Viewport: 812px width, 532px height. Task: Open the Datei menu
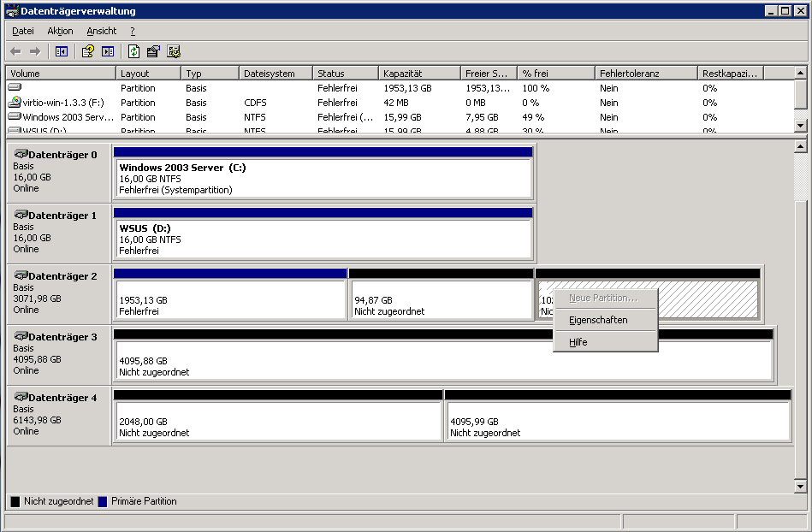pos(23,31)
